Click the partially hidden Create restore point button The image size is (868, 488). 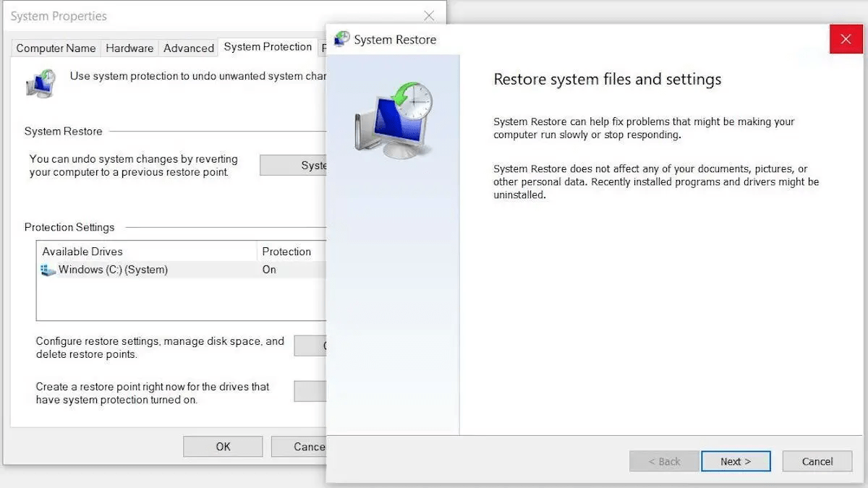(x=310, y=391)
